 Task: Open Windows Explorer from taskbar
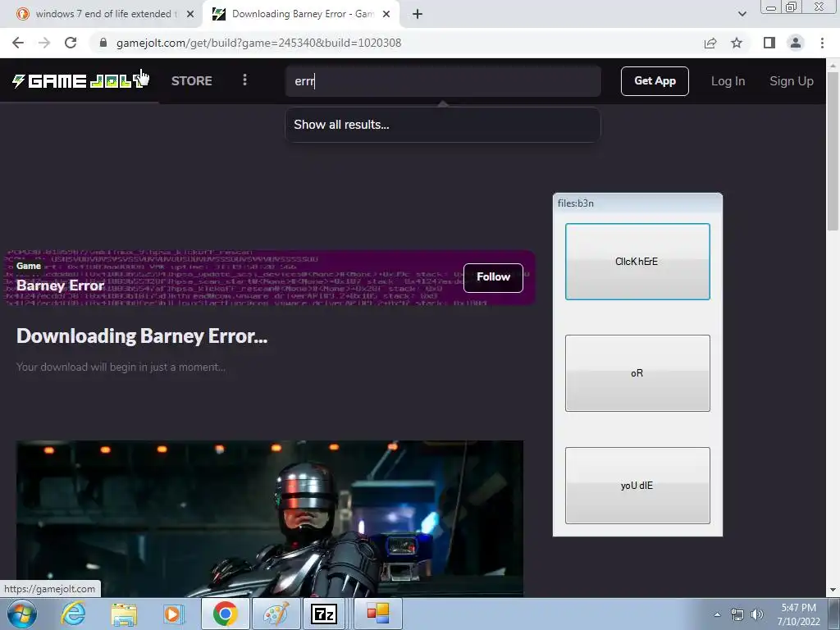click(x=124, y=614)
